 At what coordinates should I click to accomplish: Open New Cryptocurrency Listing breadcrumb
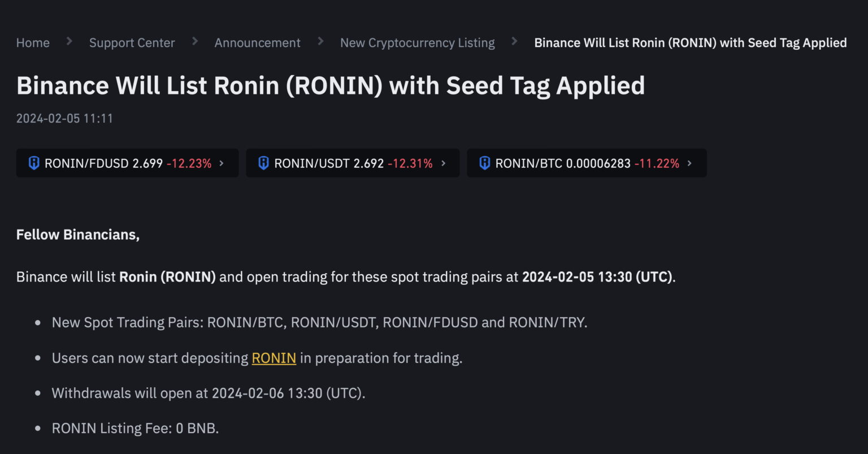tap(417, 43)
